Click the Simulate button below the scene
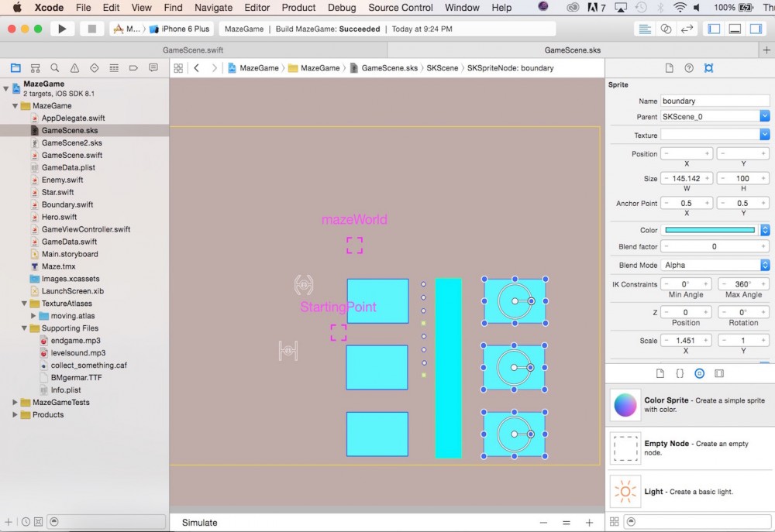This screenshot has height=532, width=775. pyautogui.click(x=198, y=523)
